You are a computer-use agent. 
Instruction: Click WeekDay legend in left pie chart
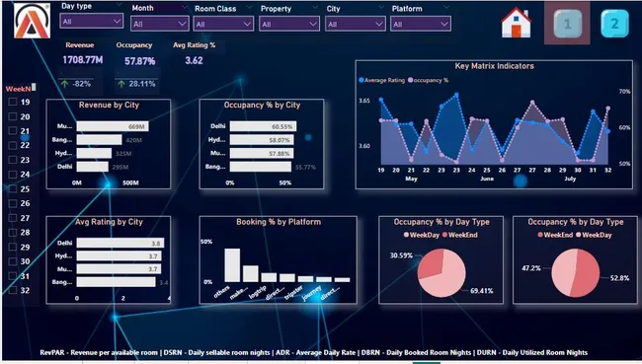click(422, 235)
